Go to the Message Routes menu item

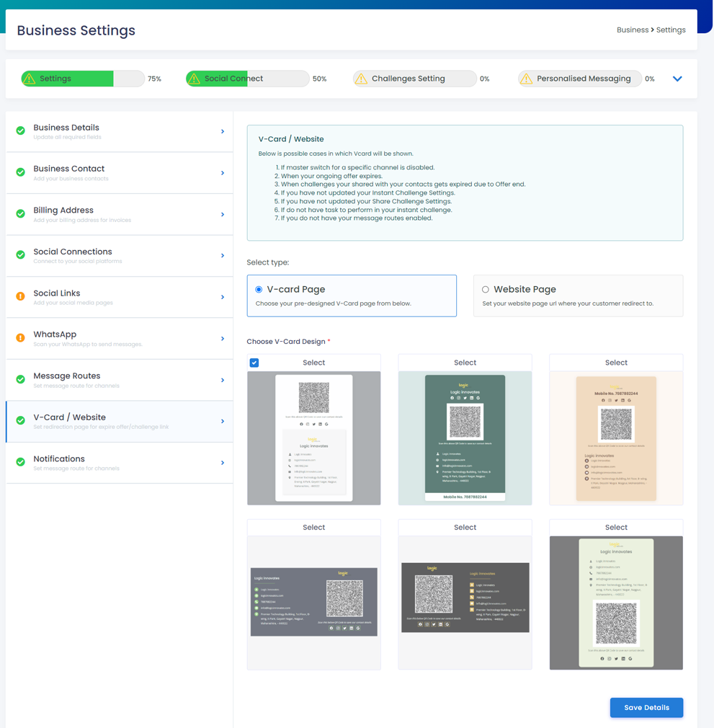(119, 380)
